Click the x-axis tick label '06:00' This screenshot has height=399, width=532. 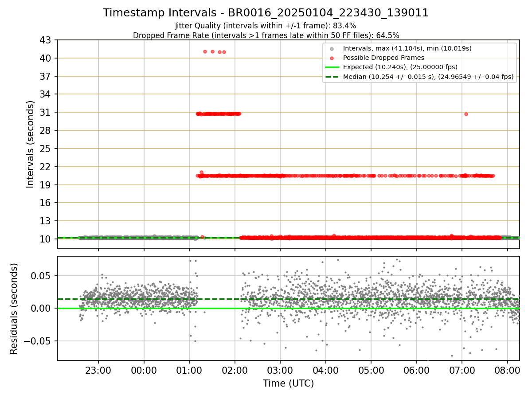(417, 369)
